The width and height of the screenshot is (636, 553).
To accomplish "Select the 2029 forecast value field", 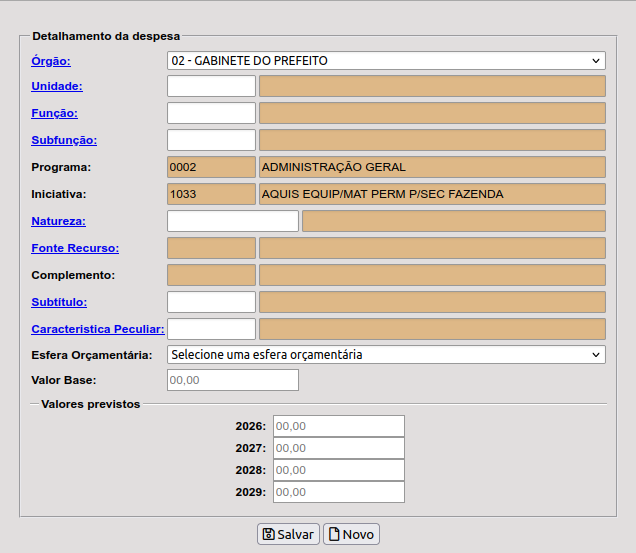I will point(338,492).
